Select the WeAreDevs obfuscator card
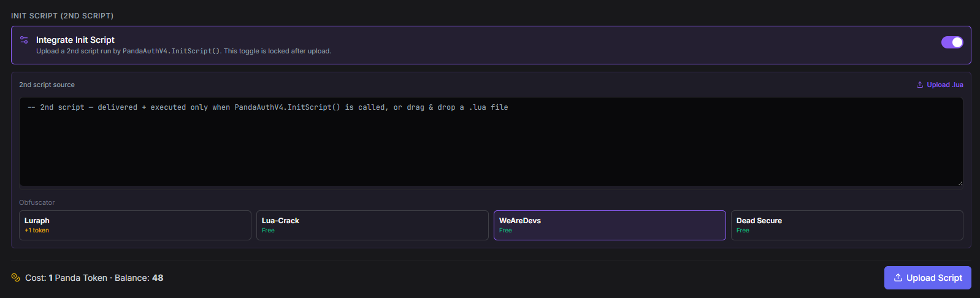 (x=610, y=225)
